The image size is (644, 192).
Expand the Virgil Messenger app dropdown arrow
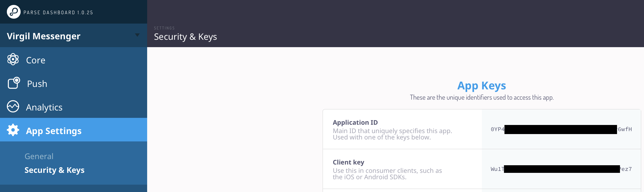click(x=137, y=35)
